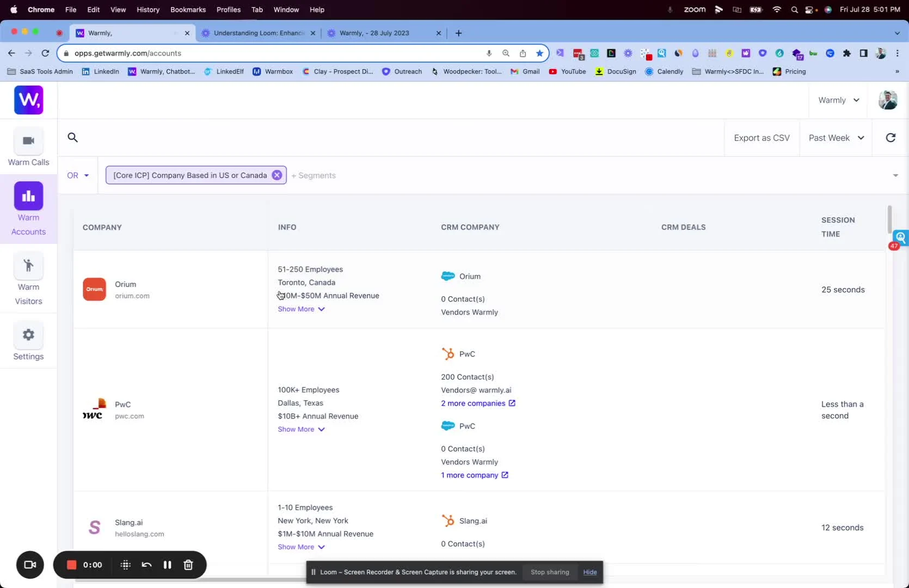The height and width of the screenshot is (588, 909).
Task: Click the Loom drag-handle grid icon
Action: [125, 565]
